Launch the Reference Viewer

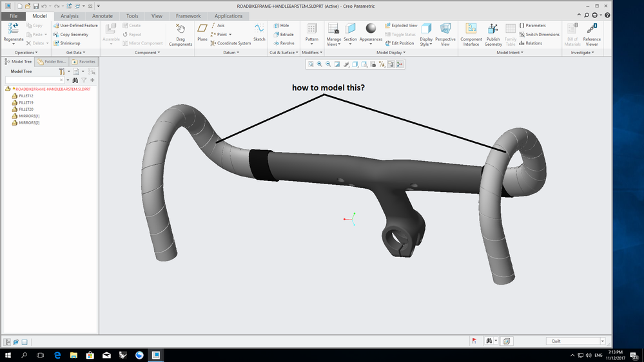pyautogui.click(x=591, y=35)
